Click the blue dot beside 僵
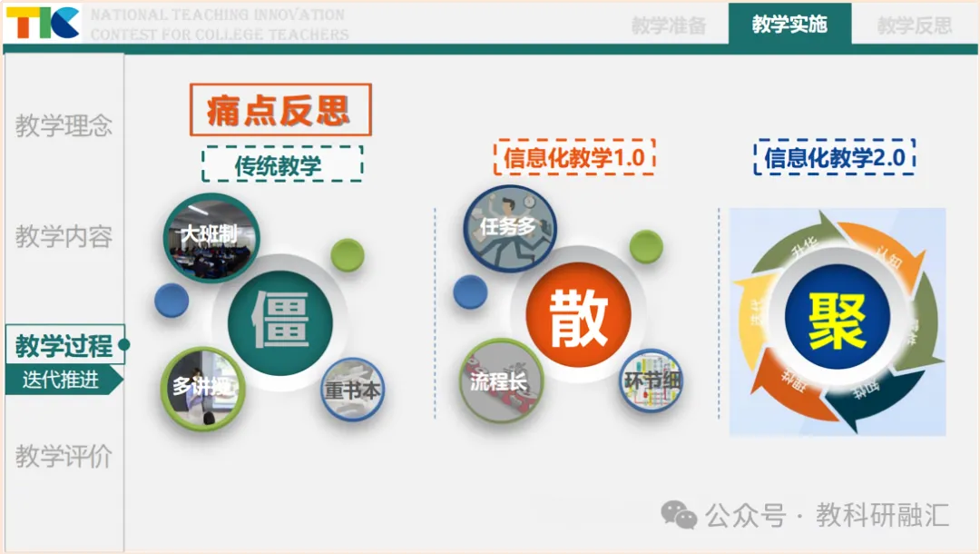This screenshot has width=980, height=554. 171,300
